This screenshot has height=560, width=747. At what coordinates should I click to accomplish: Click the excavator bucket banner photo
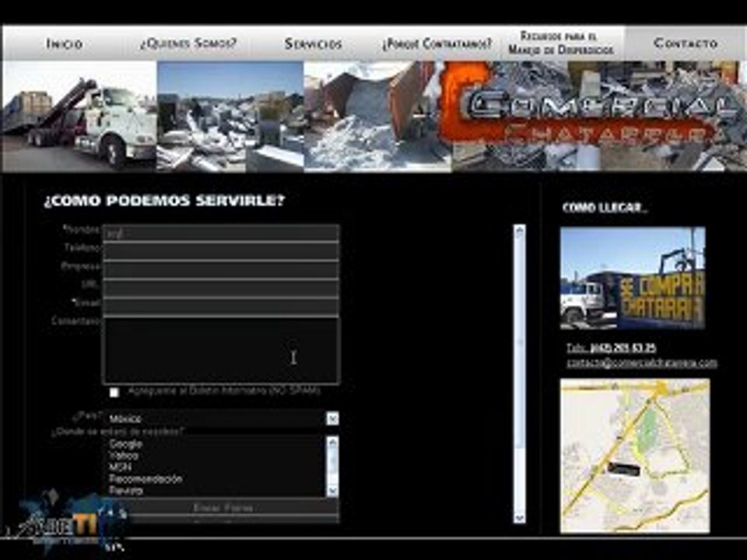pyautogui.click(x=377, y=116)
